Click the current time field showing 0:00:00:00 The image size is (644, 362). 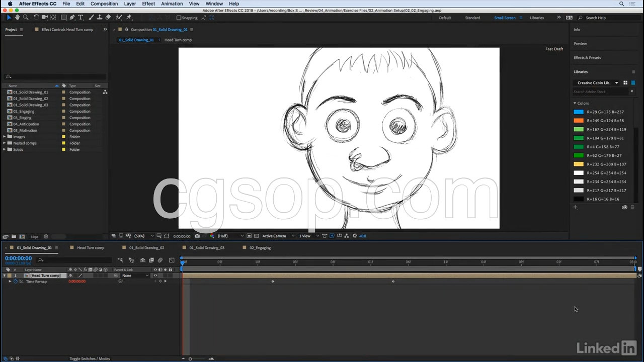18,258
